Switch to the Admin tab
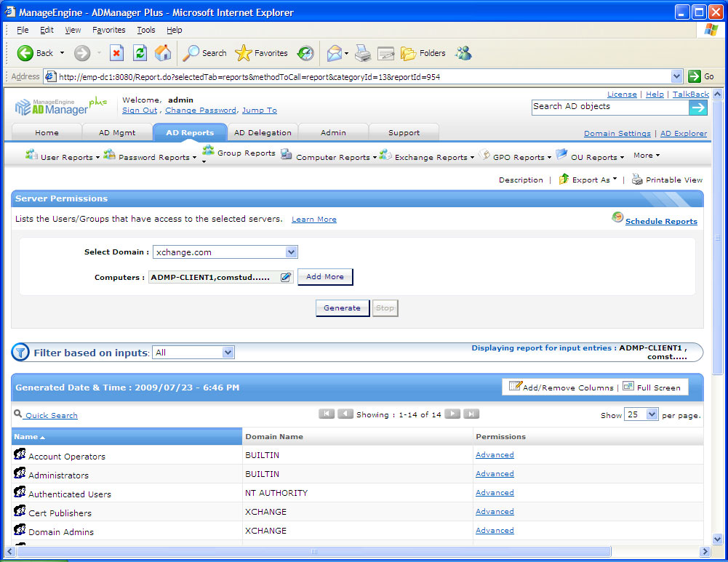Image resolution: width=728 pixels, height=562 pixels. (x=333, y=132)
